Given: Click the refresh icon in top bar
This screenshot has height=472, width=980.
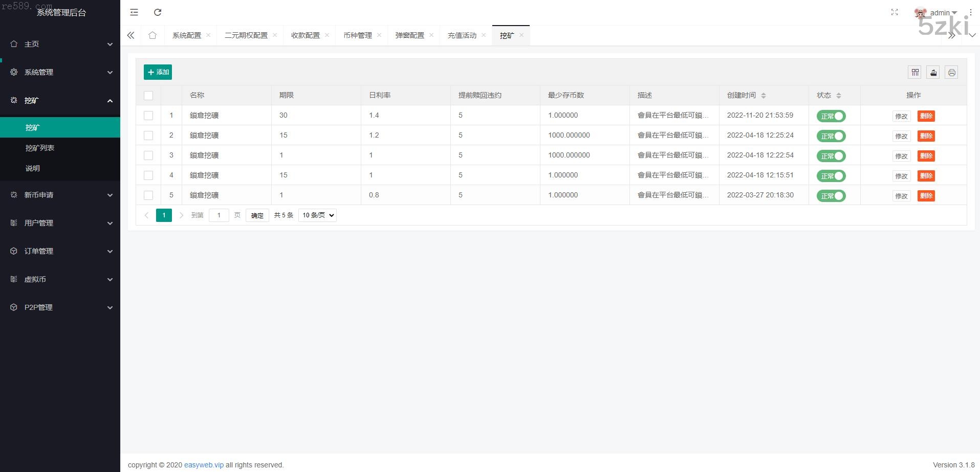Looking at the screenshot, I should tap(158, 12).
